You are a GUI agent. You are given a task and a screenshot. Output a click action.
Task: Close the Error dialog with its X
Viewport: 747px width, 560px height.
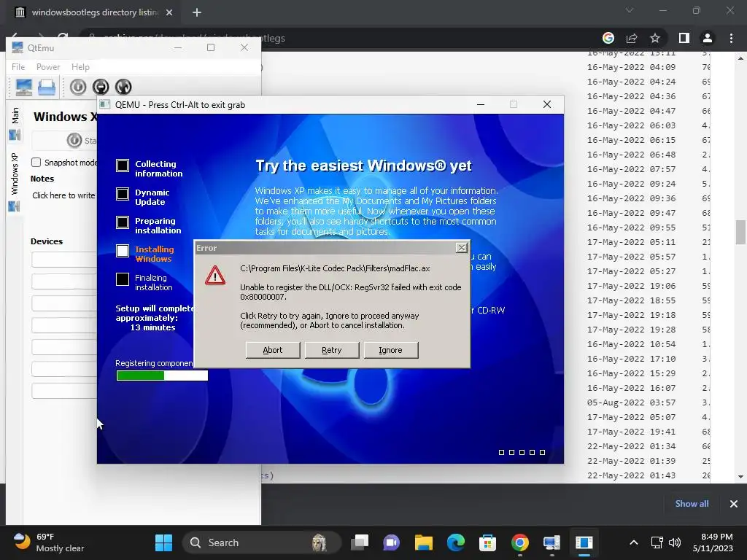coord(461,248)
